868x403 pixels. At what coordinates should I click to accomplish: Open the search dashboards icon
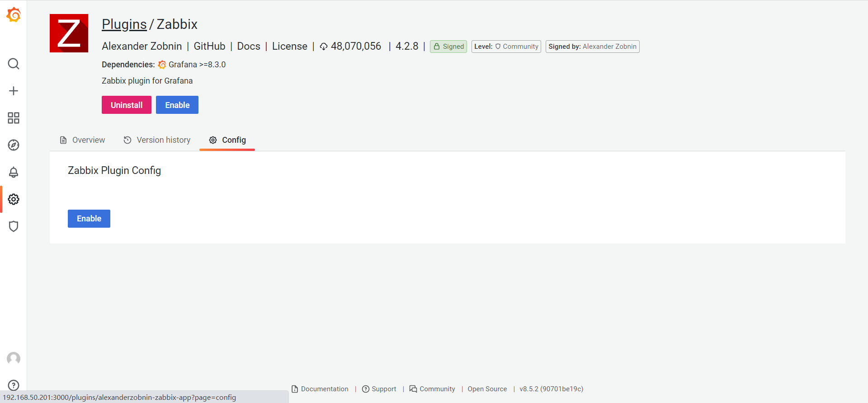tap(14, 64)
